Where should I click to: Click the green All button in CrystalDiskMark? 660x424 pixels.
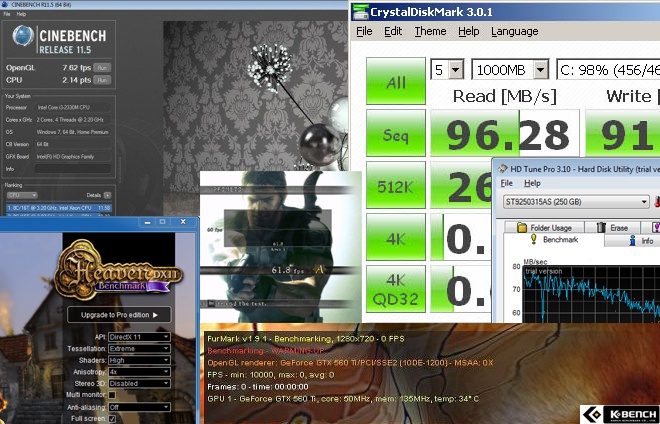tap(396, 81)
